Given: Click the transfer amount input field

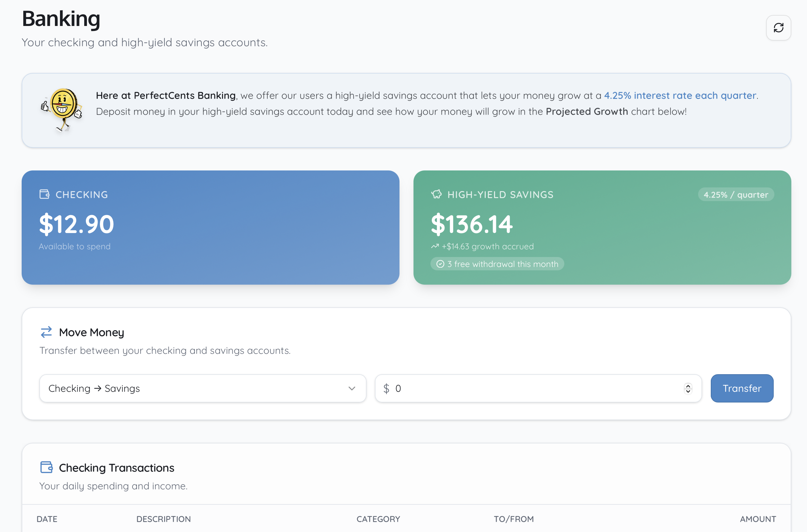Looking at the screenshot, I should point(538,388).
